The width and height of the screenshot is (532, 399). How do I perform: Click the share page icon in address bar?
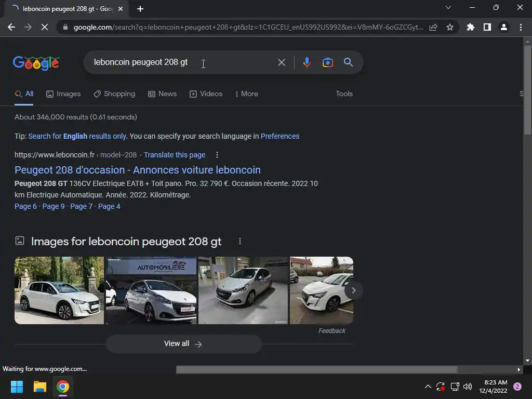tap(433, 27)
